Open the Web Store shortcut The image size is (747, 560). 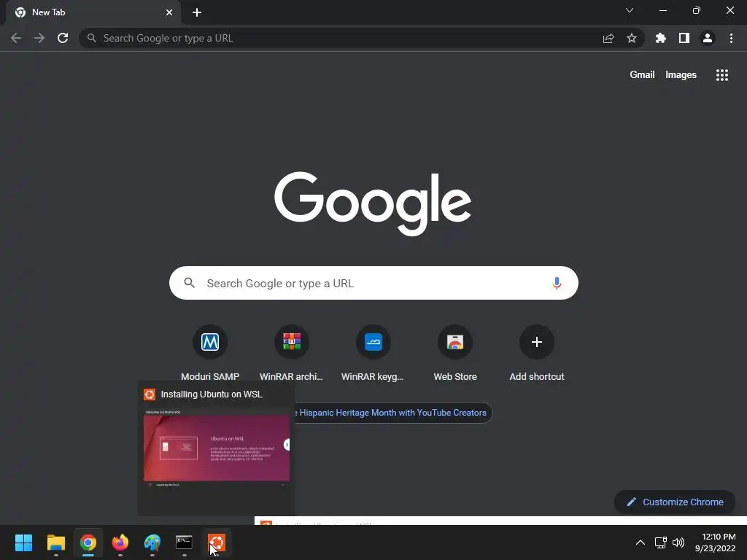(x=455, y=354)
